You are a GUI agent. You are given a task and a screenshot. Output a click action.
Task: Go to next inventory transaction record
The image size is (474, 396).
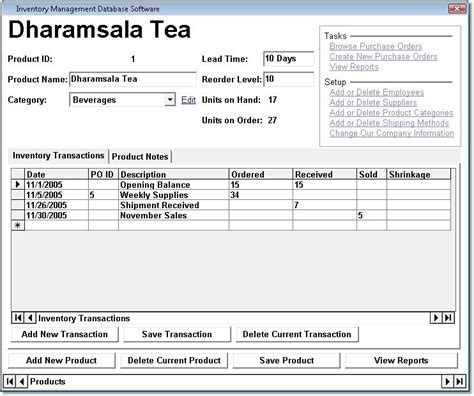pyautogui.click(x=436, y=318)
